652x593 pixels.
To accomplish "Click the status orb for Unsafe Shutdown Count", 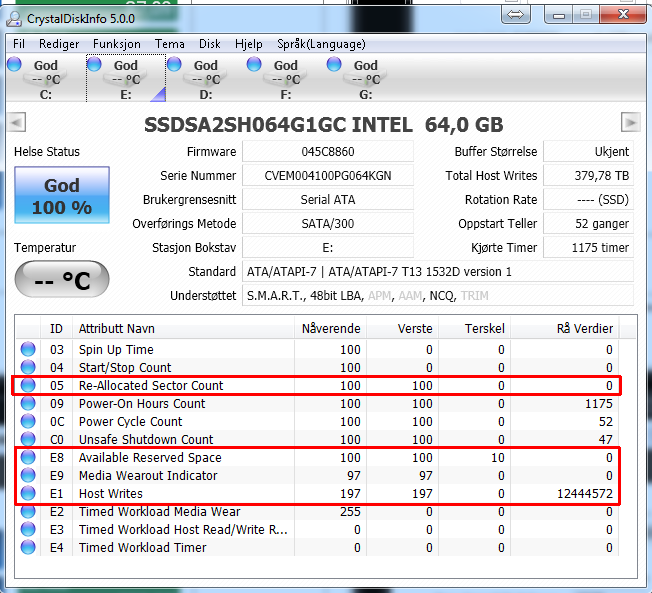I will [28, 439].
